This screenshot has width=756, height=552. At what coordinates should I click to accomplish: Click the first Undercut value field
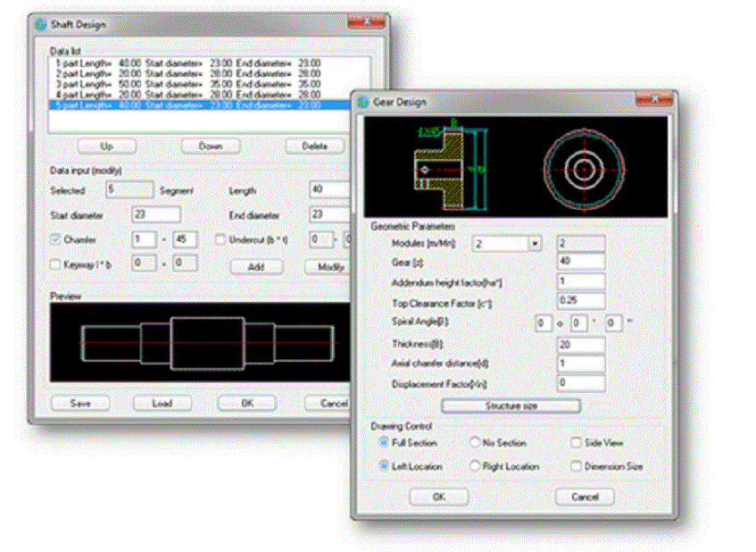pyautogui.click(x=321, y=239)
